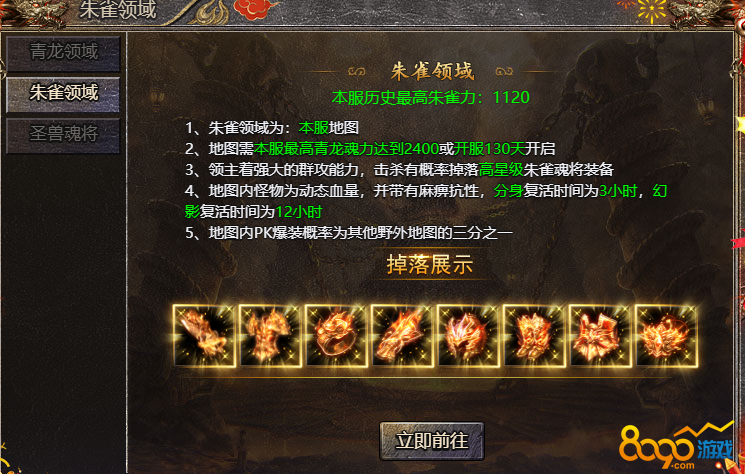Open the 8090游戏 logo link
745x474 pixels.
pyautogui.click(x=677, y=446)
